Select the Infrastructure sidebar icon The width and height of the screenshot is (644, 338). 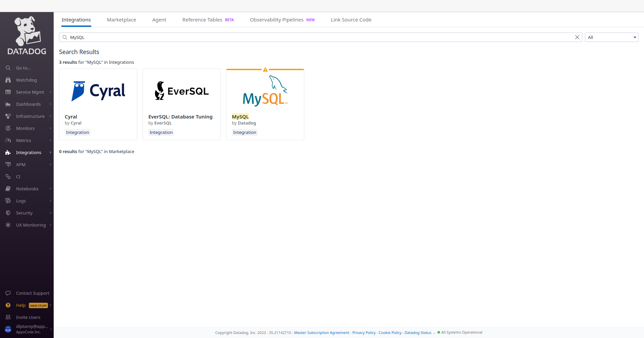(x=8, y=116)
